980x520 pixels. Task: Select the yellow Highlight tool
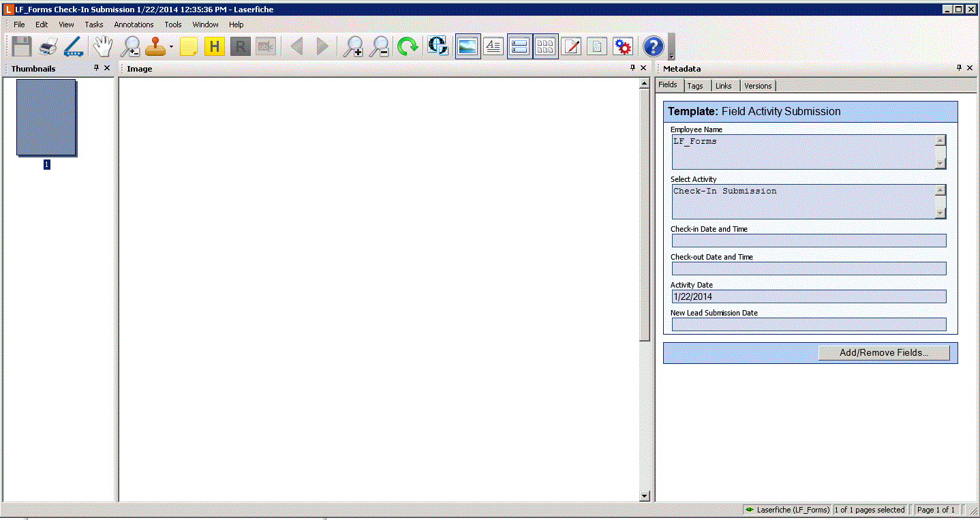(x=214, y=46)
